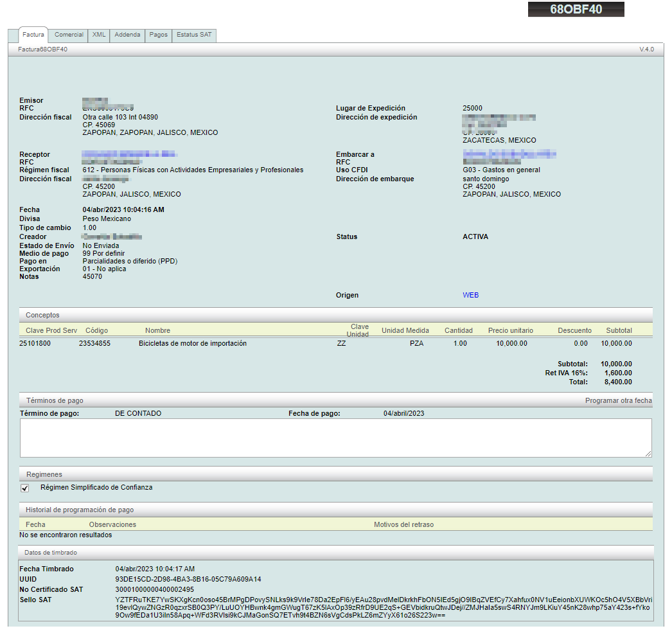This screenshot has height=633, width=672.
Task: Click inside the payment terms text area
Action: [x=335, y=438]
